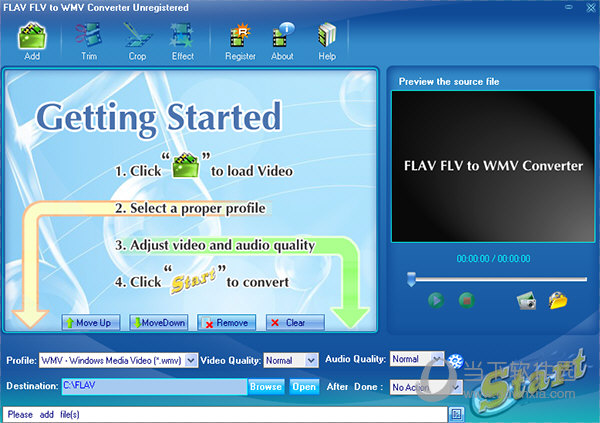Play the preview video

click(x=436, y=301)
